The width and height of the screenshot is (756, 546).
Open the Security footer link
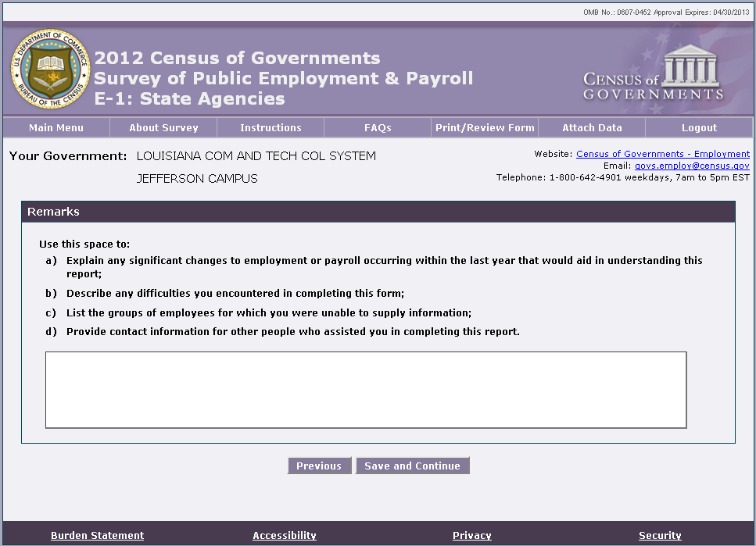(660, 535)
